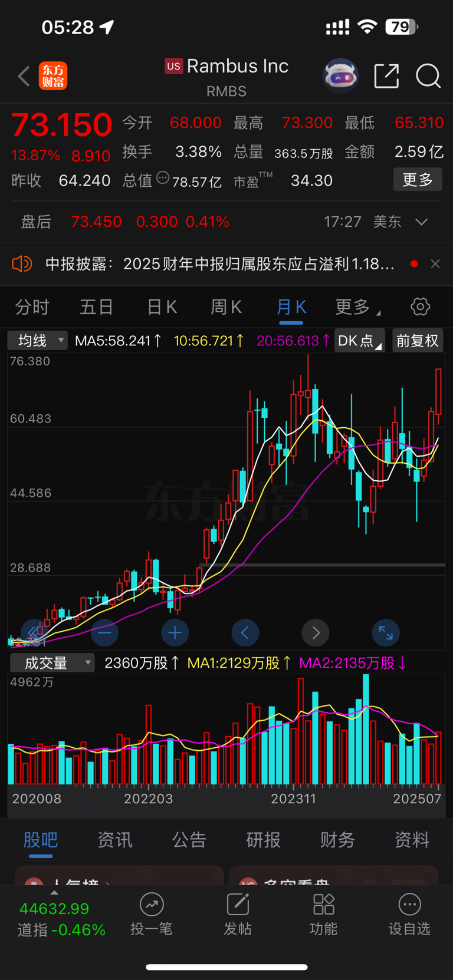Open the 成交量 indicator dropdown
The width and height of the screenshot is (453, 980).
(x=52, y=663)
